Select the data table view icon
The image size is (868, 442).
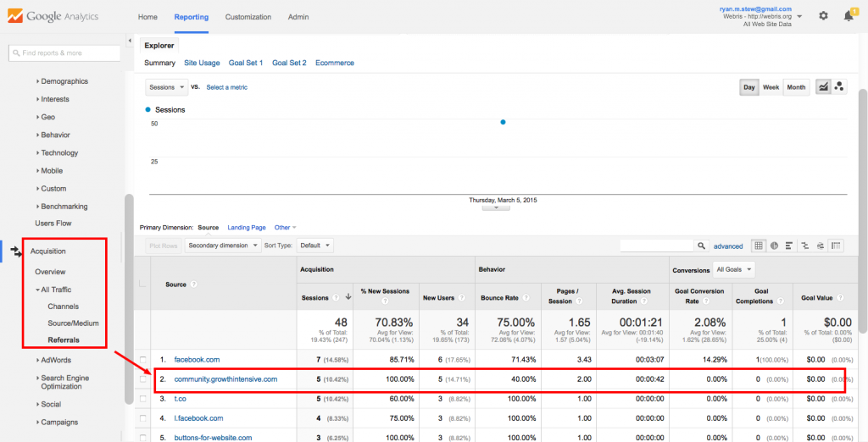(759, 246)
